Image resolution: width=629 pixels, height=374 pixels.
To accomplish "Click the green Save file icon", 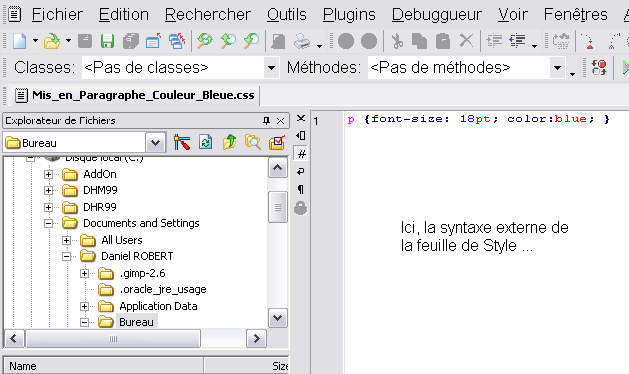I will click(x=108, y=41).
